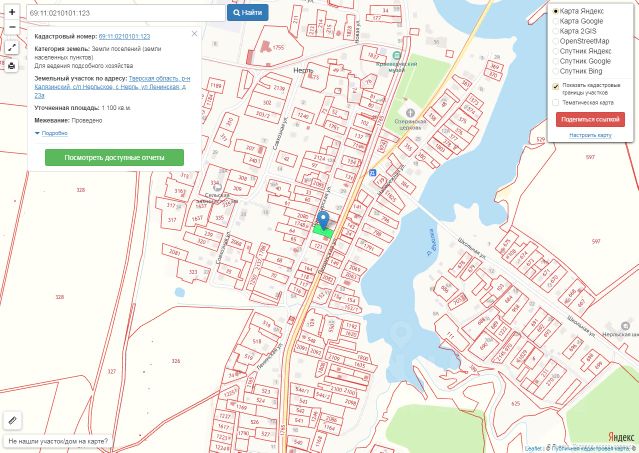Focus the cadastral number search field
This screenshot has width=639, height=453.
[126, 13]
